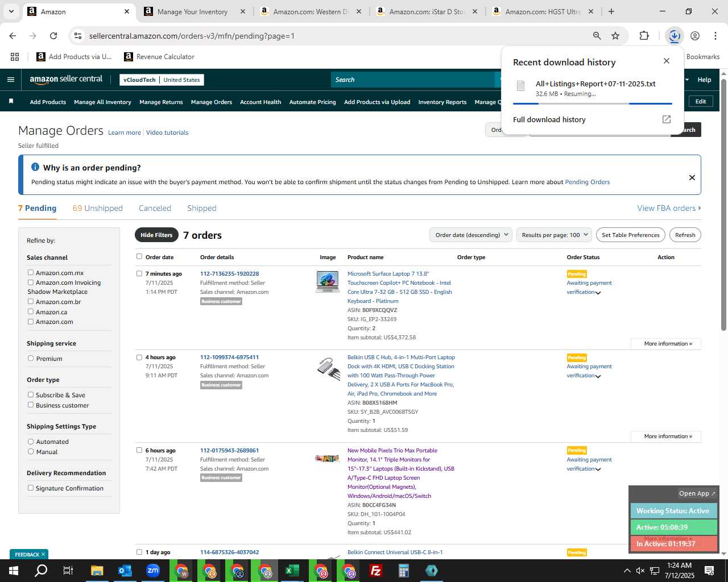Viewport: 728px width, 582px height.
Task: Open order 112-7136235-1920228 link
Action: click(229, 273)
